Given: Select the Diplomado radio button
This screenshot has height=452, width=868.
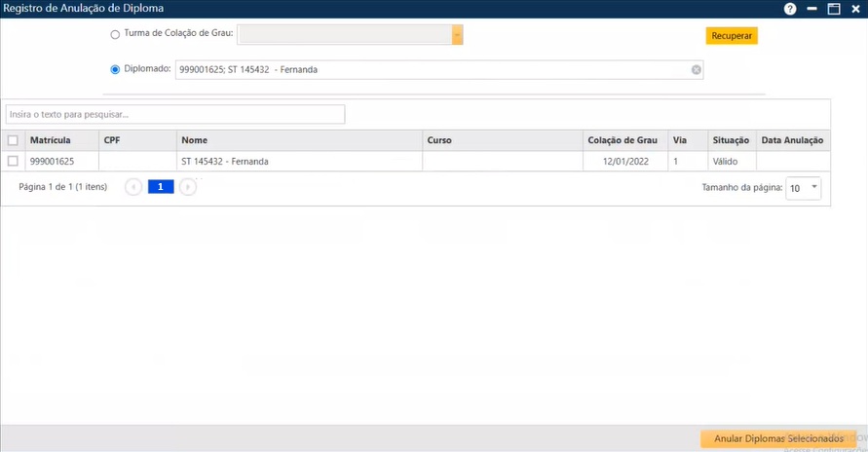Looking at the screenshot, I should pos(116,70).
